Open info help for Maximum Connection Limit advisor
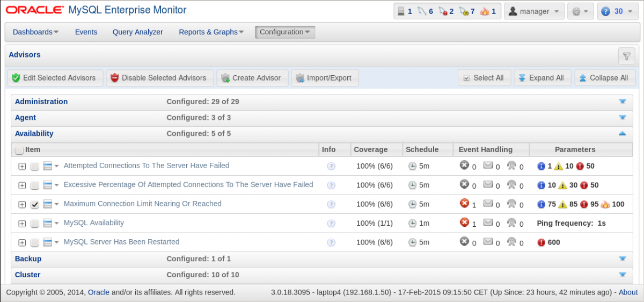The image size is (644, 302). (x=331, y=204)
